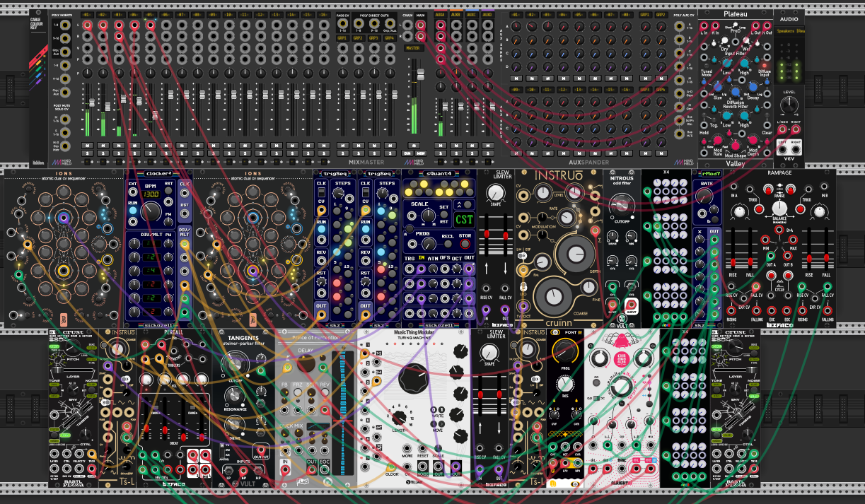Mute track 01 on MixMaster
This screenshot has height=504, width=865.
(86, 146)
